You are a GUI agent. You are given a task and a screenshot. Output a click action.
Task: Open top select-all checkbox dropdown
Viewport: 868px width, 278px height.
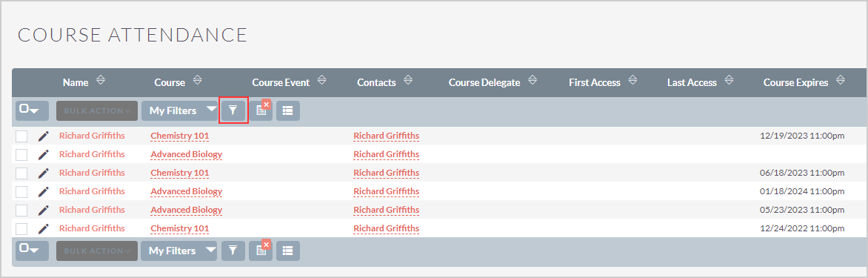coord(32,110)
